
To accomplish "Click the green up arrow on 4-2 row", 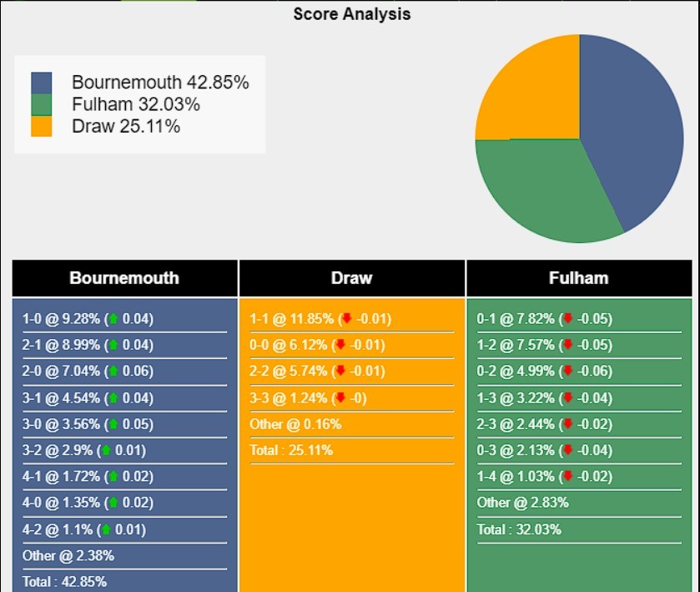I will (106, 529).
